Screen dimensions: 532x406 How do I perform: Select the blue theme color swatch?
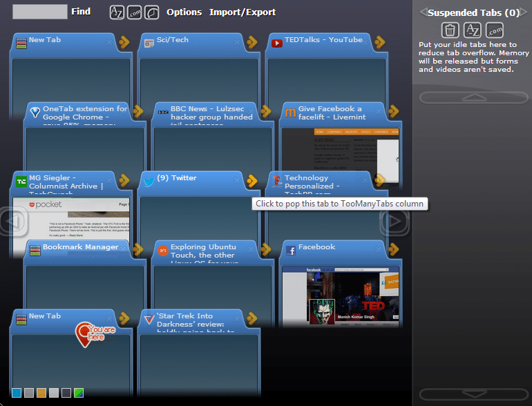(x=17, y=393)
